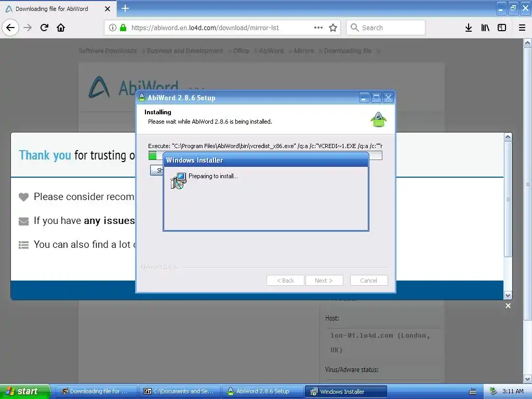
Task: Bookmark this page with the star icon
Action: pyautogui.click(x=333, y=28)
